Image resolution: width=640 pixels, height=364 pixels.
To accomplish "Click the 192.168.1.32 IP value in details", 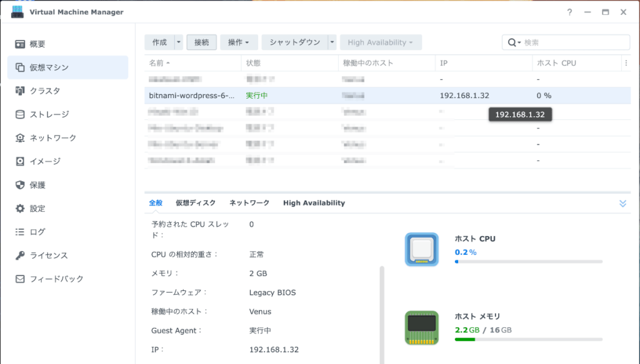I will coord(274,349).
